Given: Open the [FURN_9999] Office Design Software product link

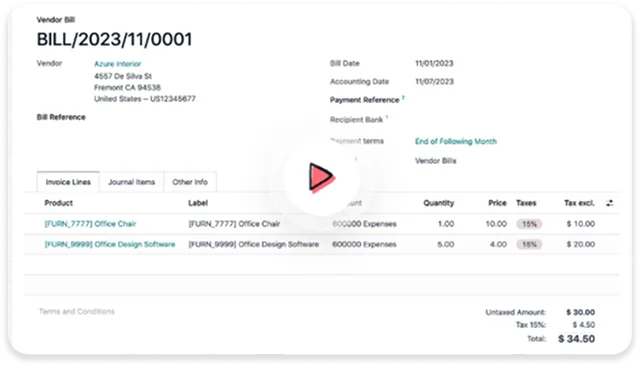Looking at the screenshot, I should [110, 244].
